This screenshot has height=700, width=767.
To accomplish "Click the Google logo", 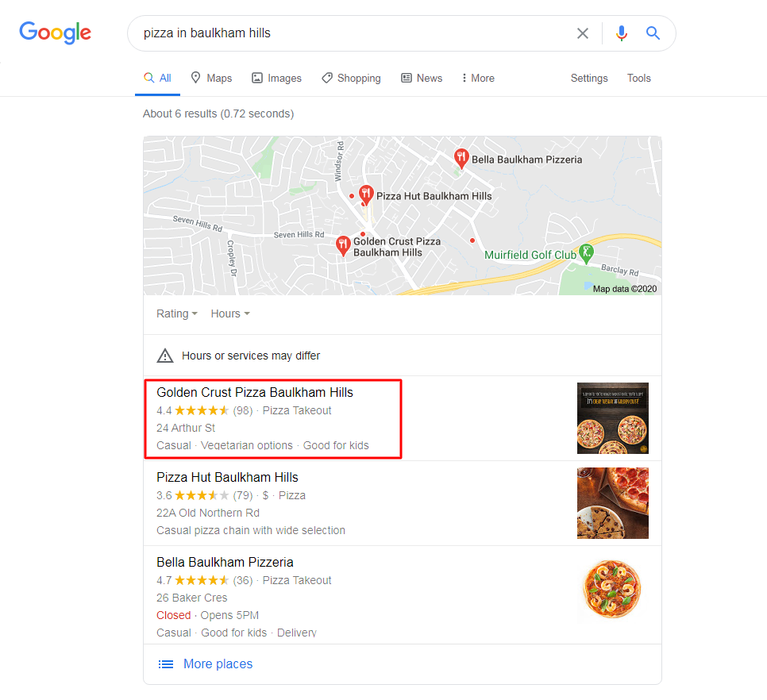I will (56, 33).
